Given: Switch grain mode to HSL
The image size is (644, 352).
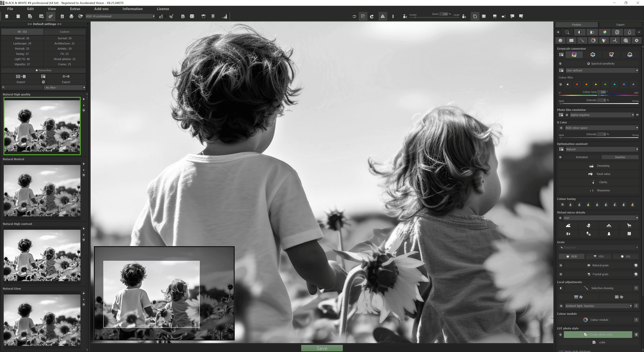Looking at the screenshot, I should pos(626,256).
